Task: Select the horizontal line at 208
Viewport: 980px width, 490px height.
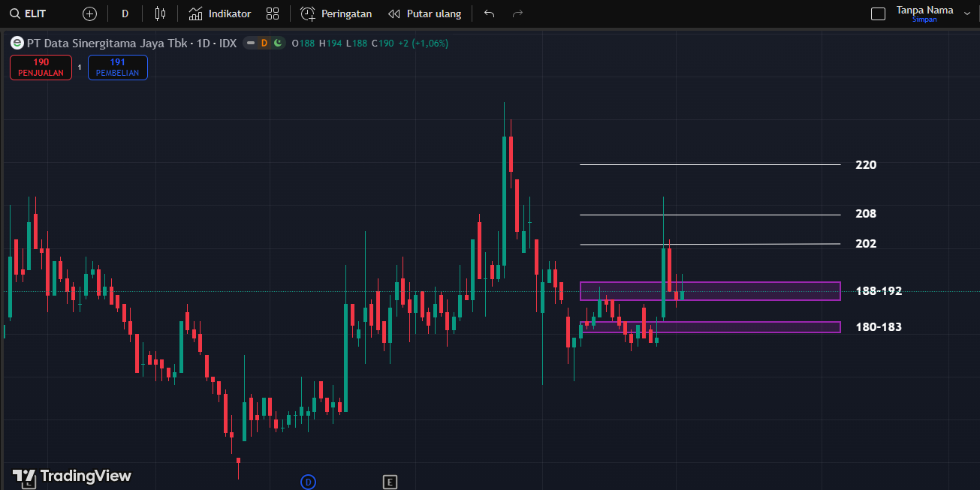Action: tap(710, 215)
